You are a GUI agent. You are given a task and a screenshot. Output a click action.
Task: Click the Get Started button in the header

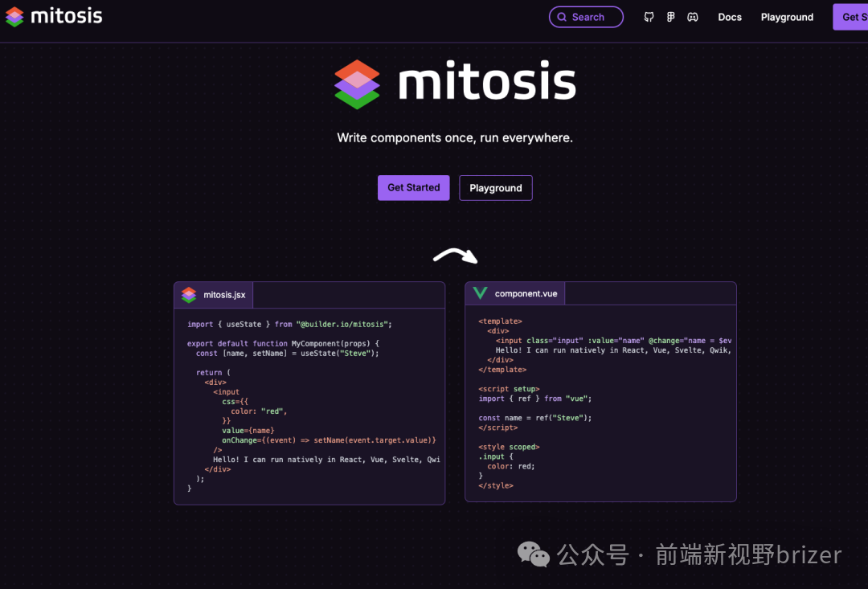click(854, 17)
